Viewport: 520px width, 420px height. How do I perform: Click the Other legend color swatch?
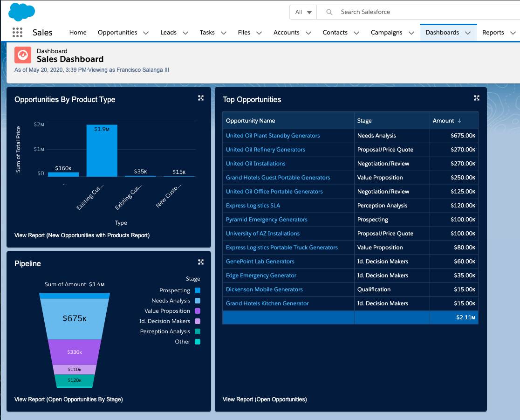(198, 342)
